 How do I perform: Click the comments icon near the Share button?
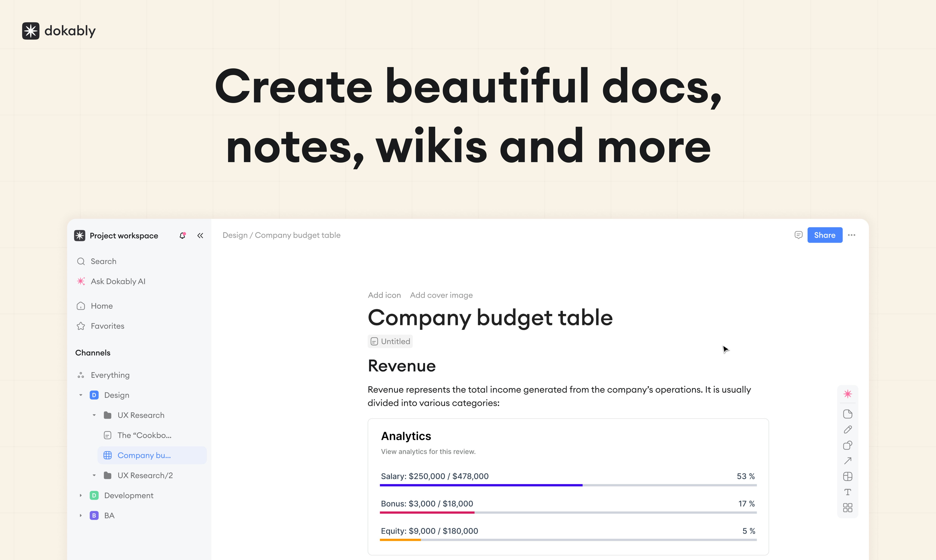point(798,235)
